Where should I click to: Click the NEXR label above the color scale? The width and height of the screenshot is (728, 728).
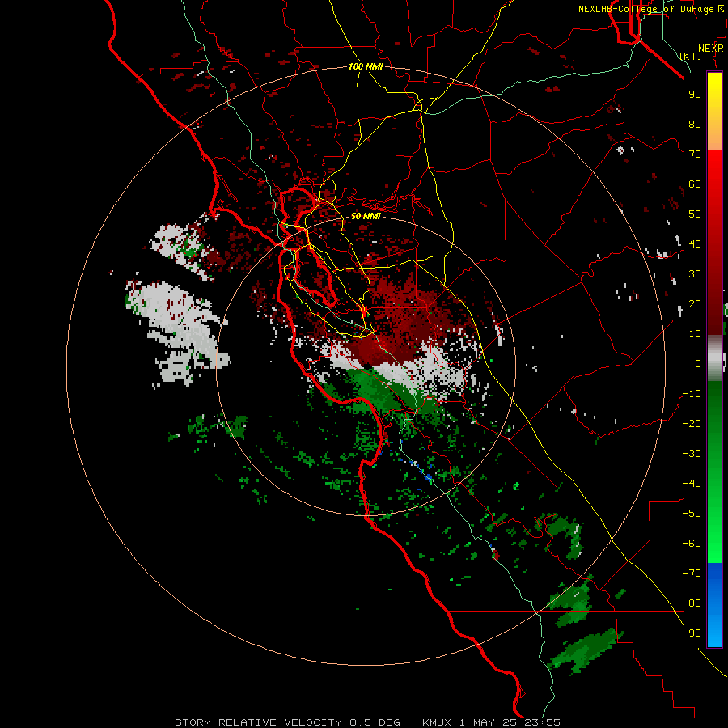coord(711,49)
